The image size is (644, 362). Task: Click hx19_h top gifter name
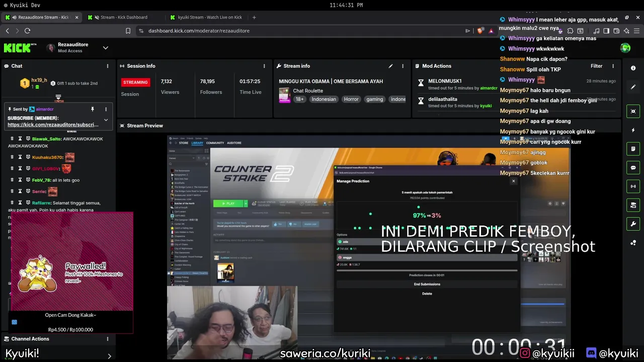39,80
